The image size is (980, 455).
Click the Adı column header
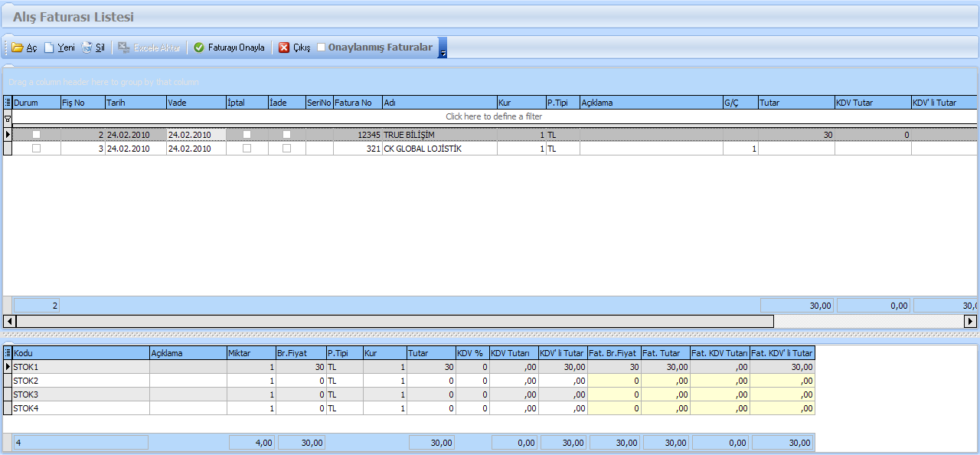[439, 103]
